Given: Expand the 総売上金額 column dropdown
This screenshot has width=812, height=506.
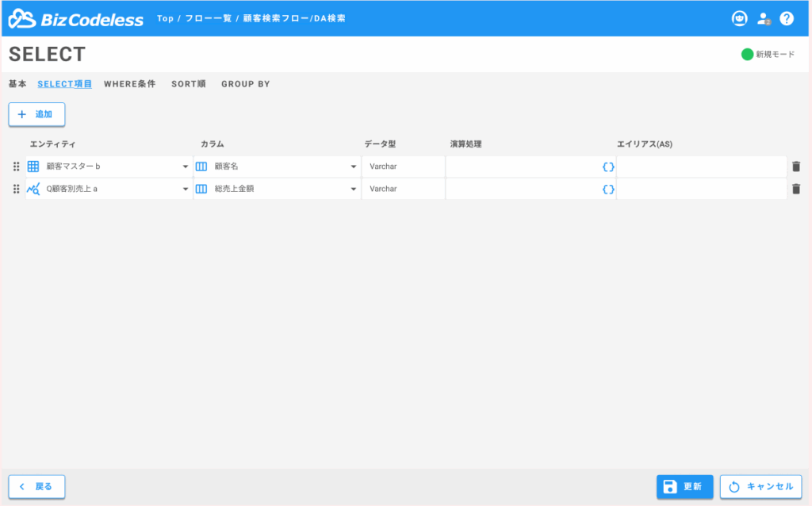Looking at the screenshot, I should click(354, 189).
